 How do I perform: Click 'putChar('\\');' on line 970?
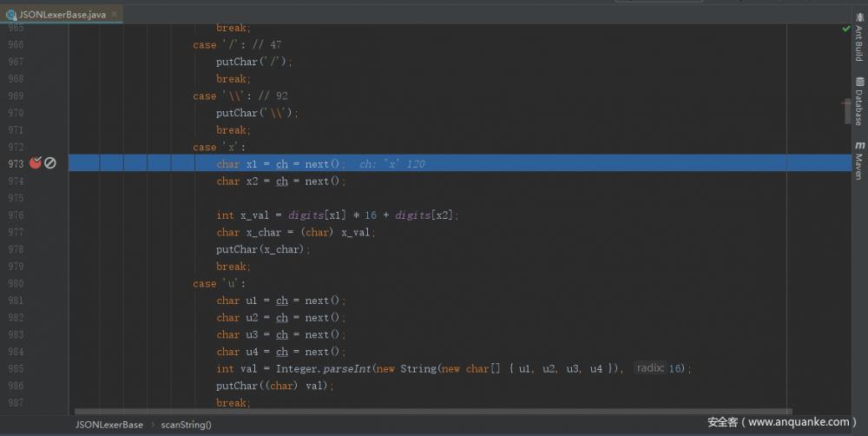pos(258,113)
